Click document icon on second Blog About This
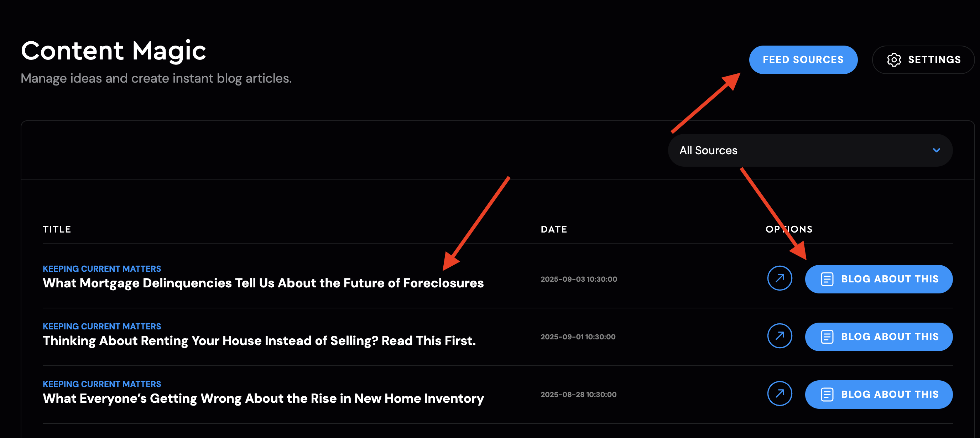The height and width of the screenshot is (438, 980). [x=827, y=337]
